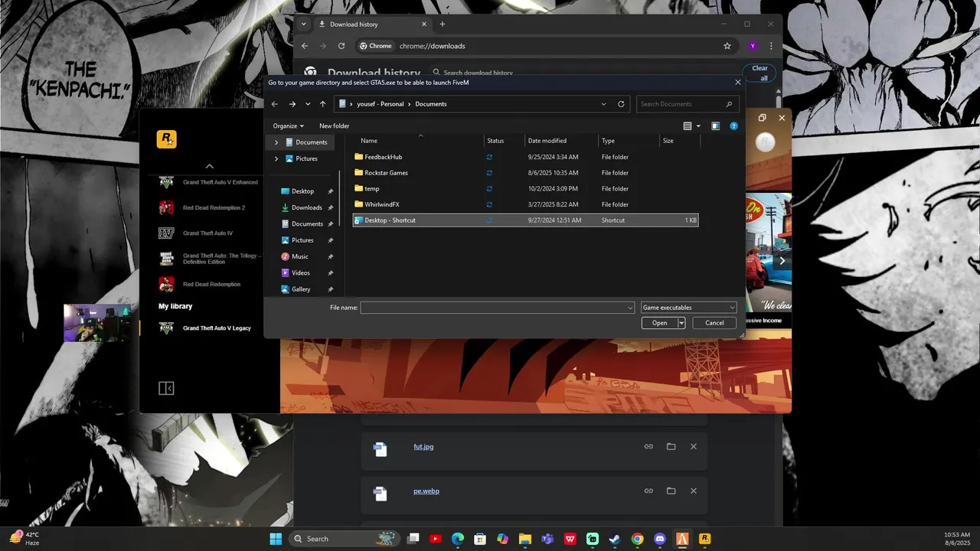
Task: Advance the launcher carousel with right arrow
Action: click(x=782, y=261)
